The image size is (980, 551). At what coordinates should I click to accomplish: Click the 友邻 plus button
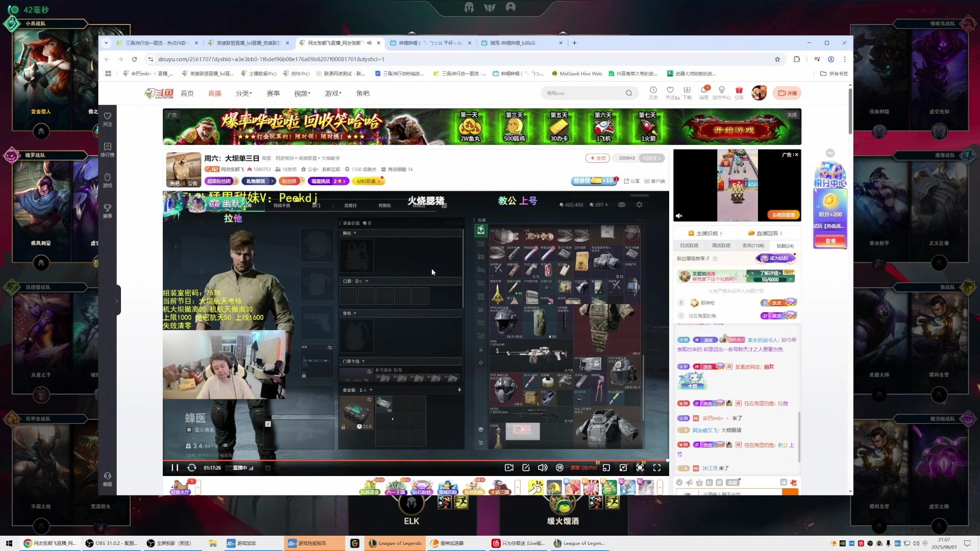coord(598,158)
